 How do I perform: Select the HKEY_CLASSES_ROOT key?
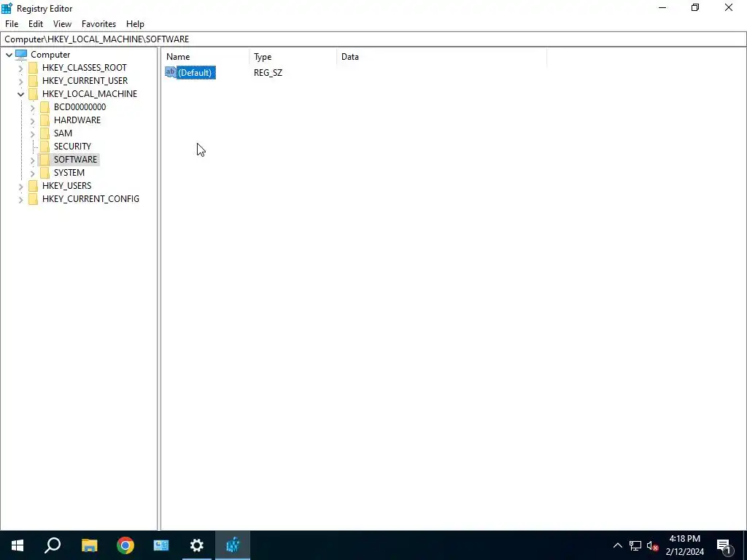(85, 68)
